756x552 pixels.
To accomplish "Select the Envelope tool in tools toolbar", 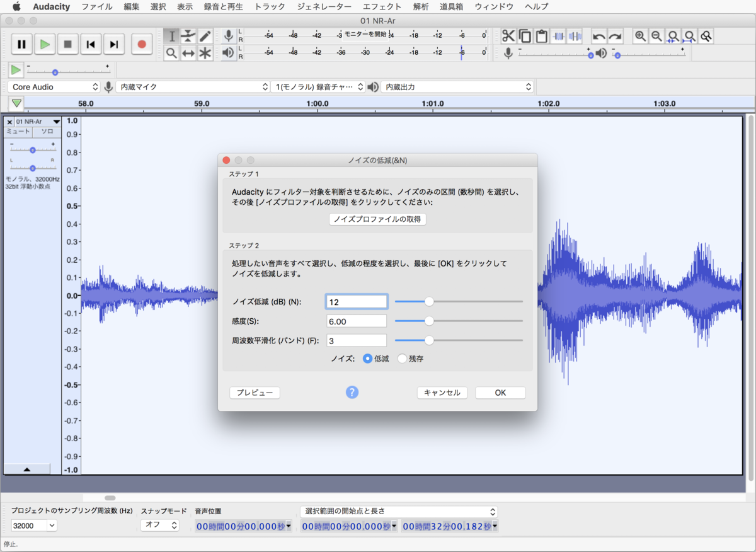I will pyautogui.click(x=188, y=37).
